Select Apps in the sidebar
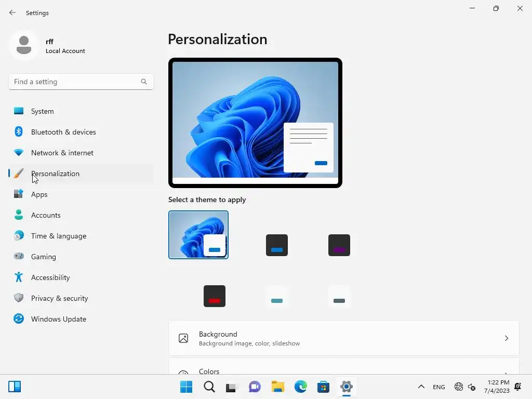The height and width of the screenshot is (399, 532). click(81, 194)
